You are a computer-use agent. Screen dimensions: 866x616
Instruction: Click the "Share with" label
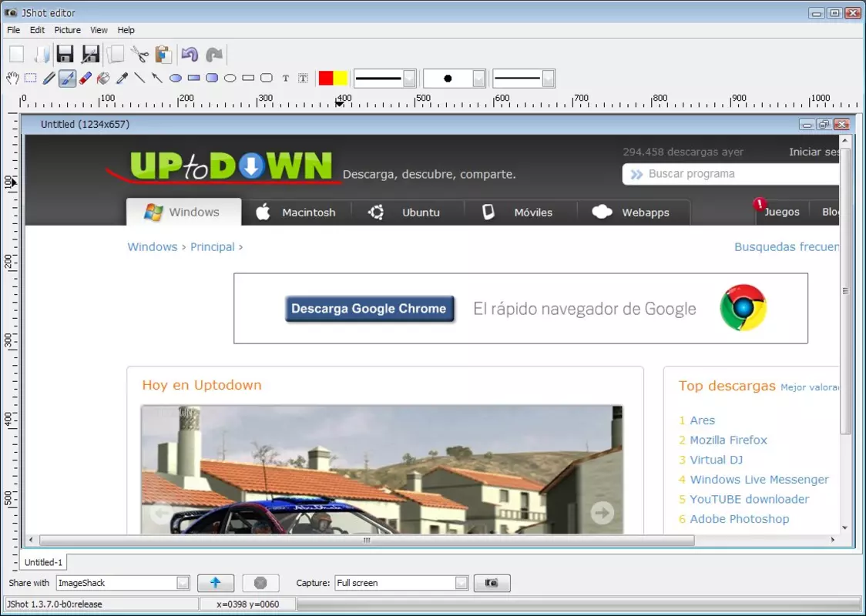click(x=29, y=583)
